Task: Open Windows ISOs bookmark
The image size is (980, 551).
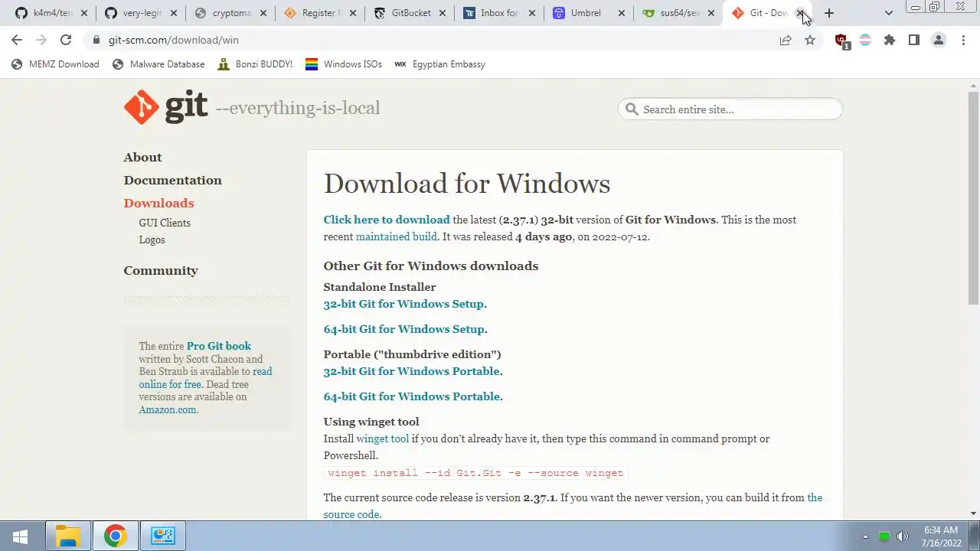Action: point(344,64)
